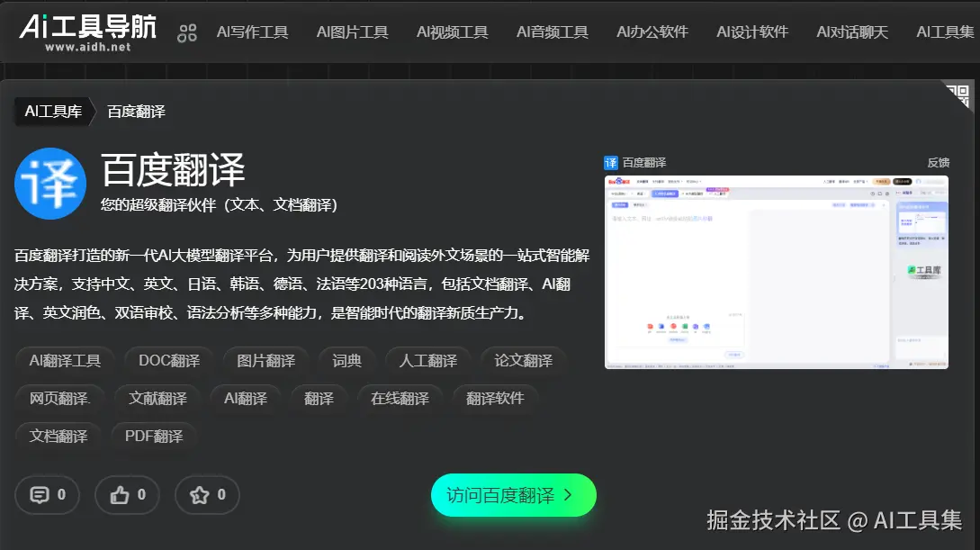Open the AI设计软件 menu
Image resolution: width=980 pixels, height=550 pixels.
tap(752, 32)
